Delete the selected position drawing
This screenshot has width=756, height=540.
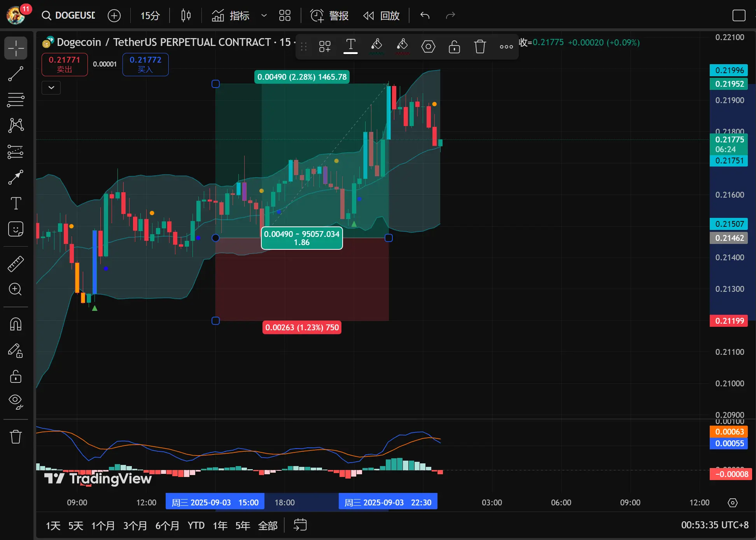point(480,47)
